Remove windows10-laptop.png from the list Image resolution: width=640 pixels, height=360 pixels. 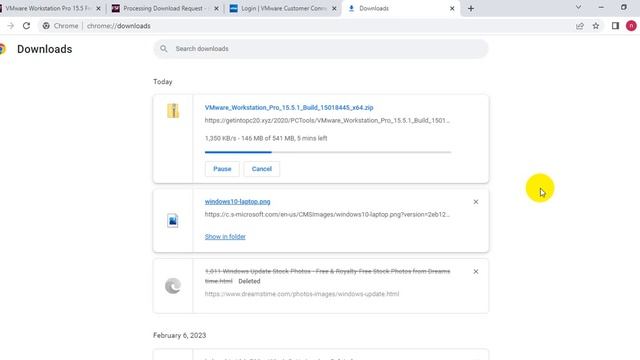click(476, 202)
